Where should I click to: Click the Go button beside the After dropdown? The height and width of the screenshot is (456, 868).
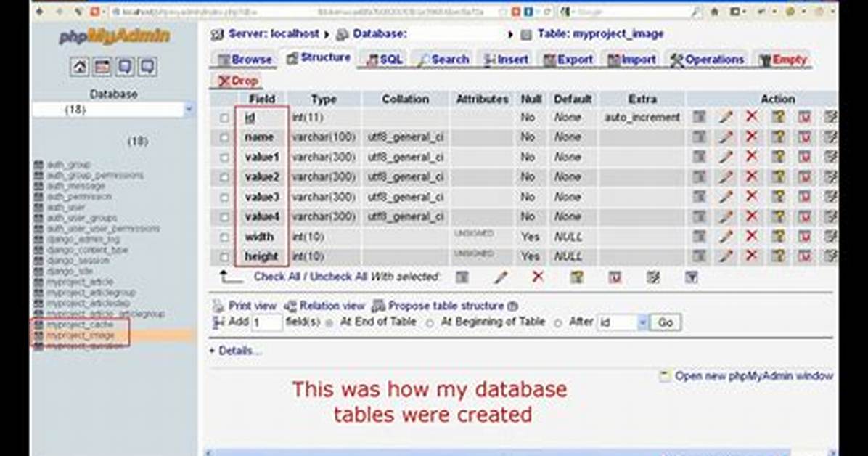coord(666,322)
